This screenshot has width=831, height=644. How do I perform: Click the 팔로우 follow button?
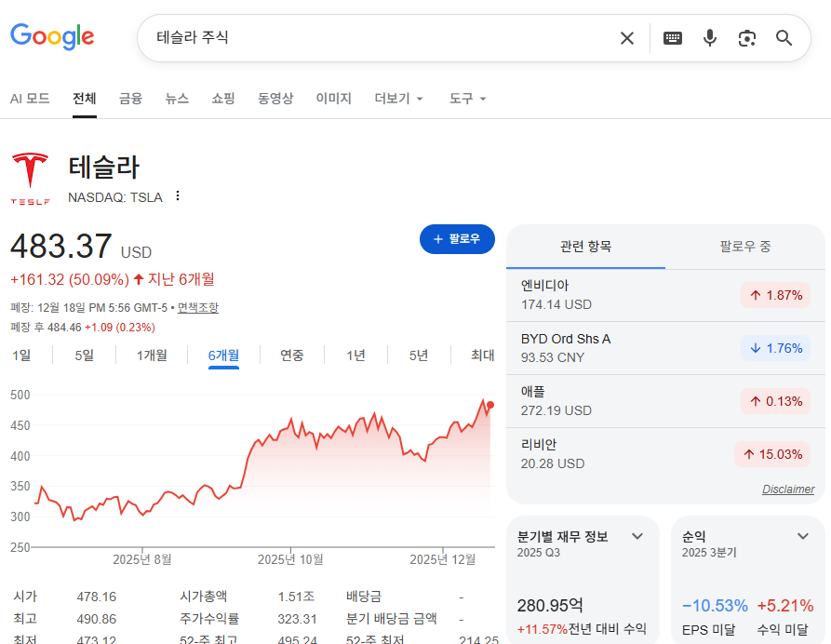[457, 239]
